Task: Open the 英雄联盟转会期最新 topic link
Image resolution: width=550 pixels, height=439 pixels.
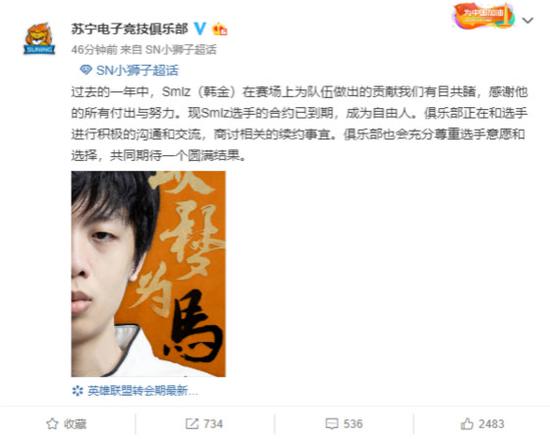Action: [x=143, y=390]
